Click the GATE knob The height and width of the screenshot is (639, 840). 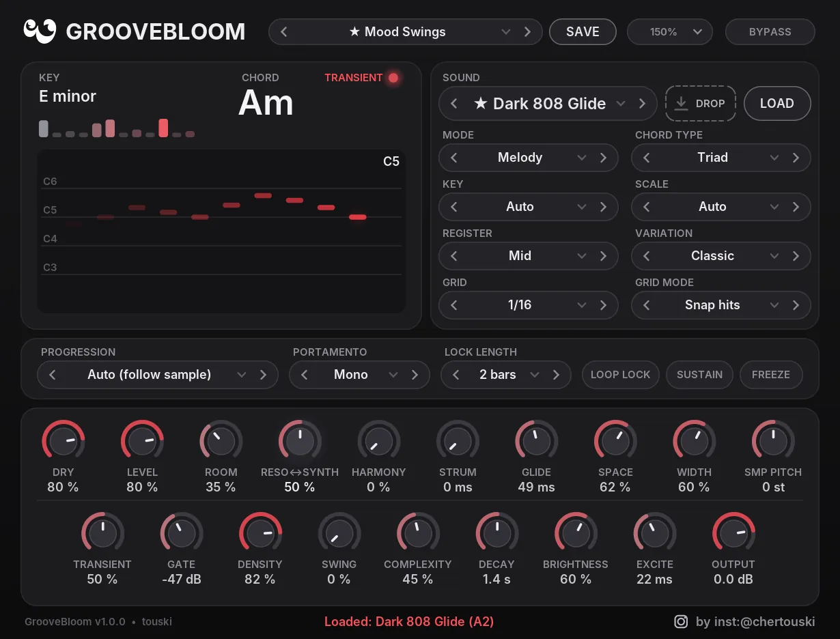coord(182,533)
